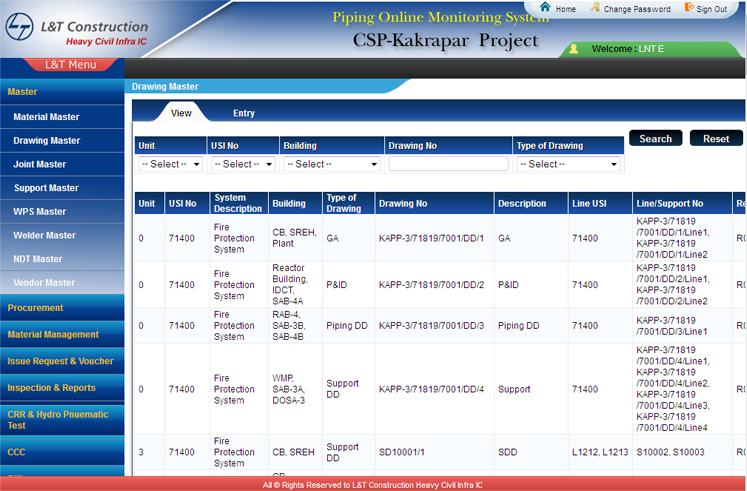Click the Home house icon
This screenshot has width=747, height=491.
[x=545, y=8]
